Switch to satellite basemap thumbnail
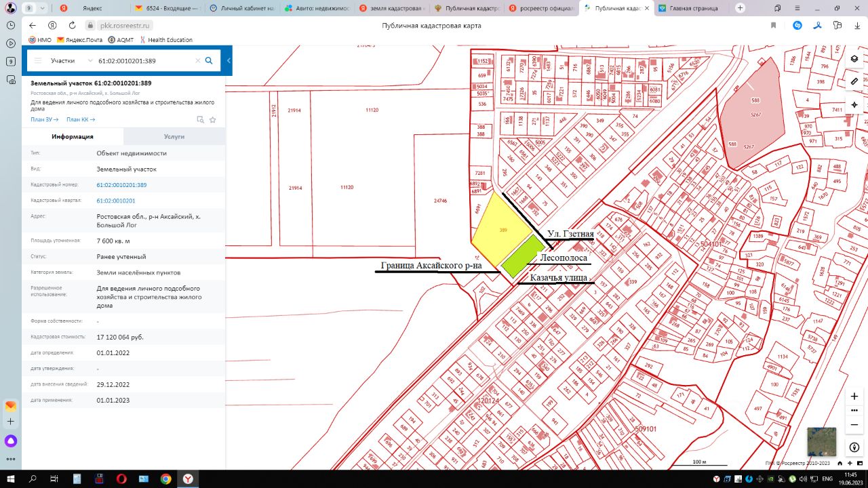Screen dimensions: 868x488 [821, 441]
